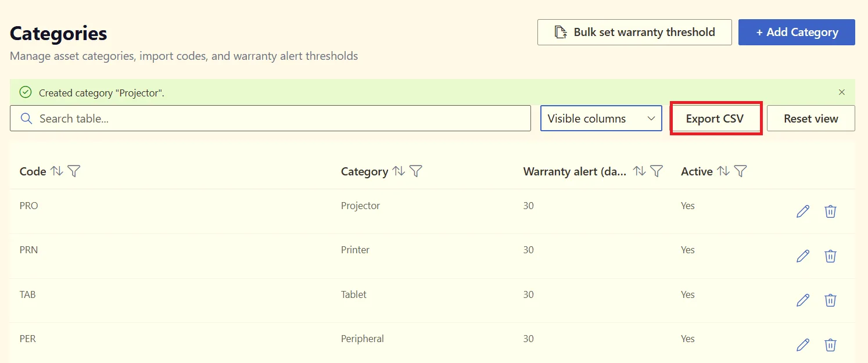Sort the table by Active column
This screenshot has width=868, height=363.
coord(723,171)
